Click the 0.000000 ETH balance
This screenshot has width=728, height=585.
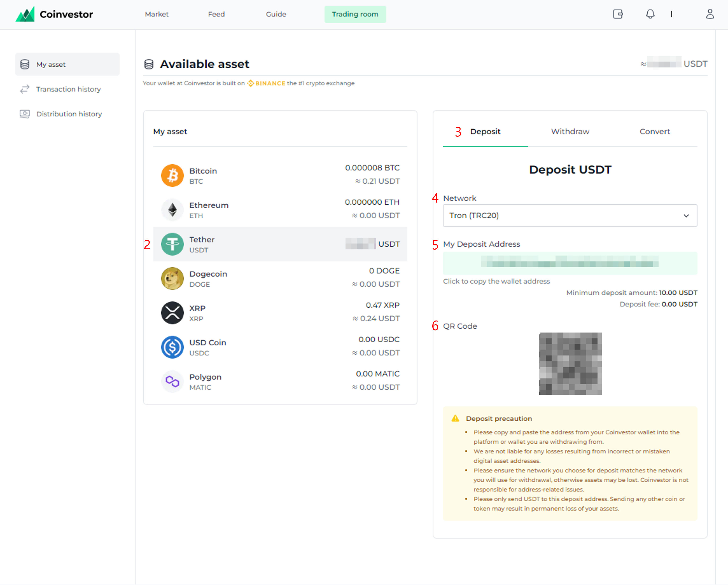372,202
